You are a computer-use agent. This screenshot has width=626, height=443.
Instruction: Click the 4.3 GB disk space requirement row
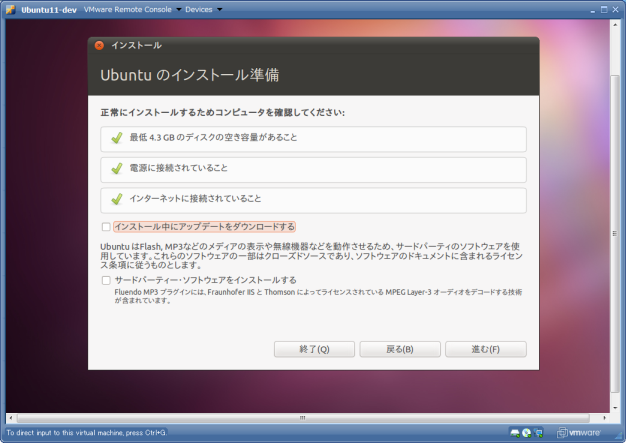[x=313, y=139]
